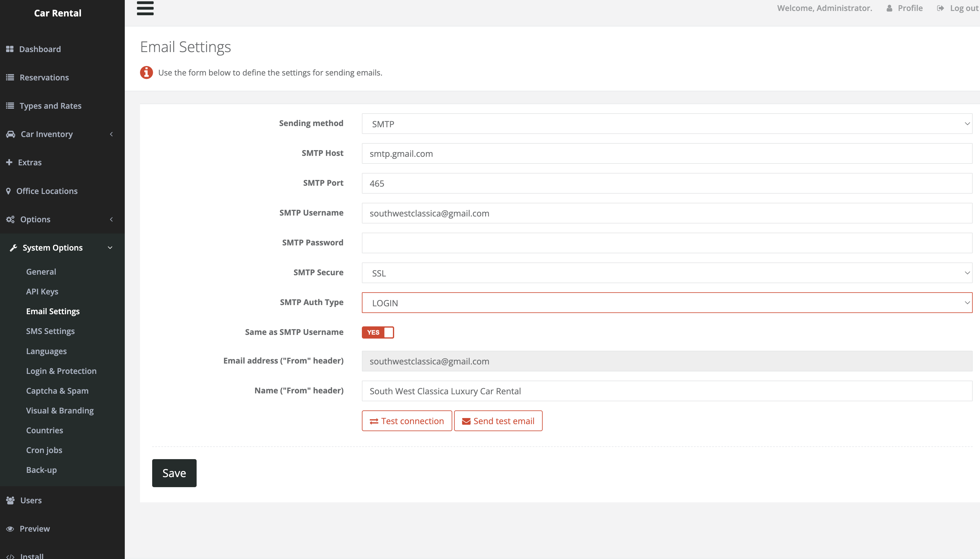
Task: Expand Options submenu chevron
Action: point(111,219)
